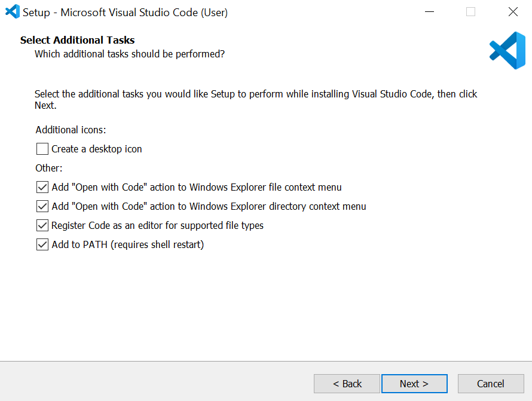The width and height of the screenshot is (532, 401).
Task: Uncheck the "Add to PATH" option
Action: [x=42, y=244]
